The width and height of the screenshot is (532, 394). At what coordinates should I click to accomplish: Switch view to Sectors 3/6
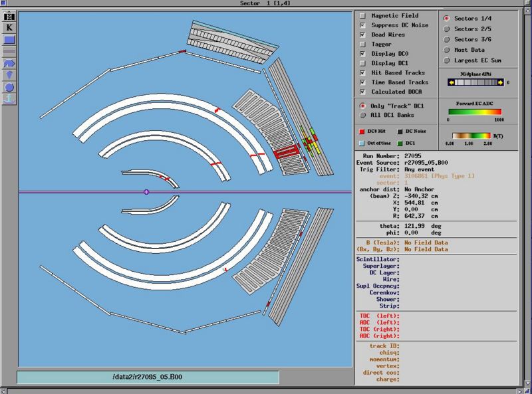(x=447, y=39)
